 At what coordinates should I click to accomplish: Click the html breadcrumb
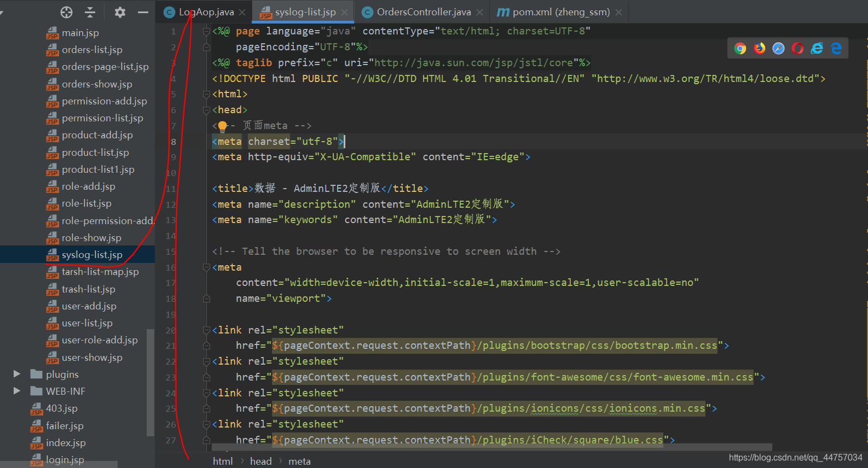click(223, 461)
